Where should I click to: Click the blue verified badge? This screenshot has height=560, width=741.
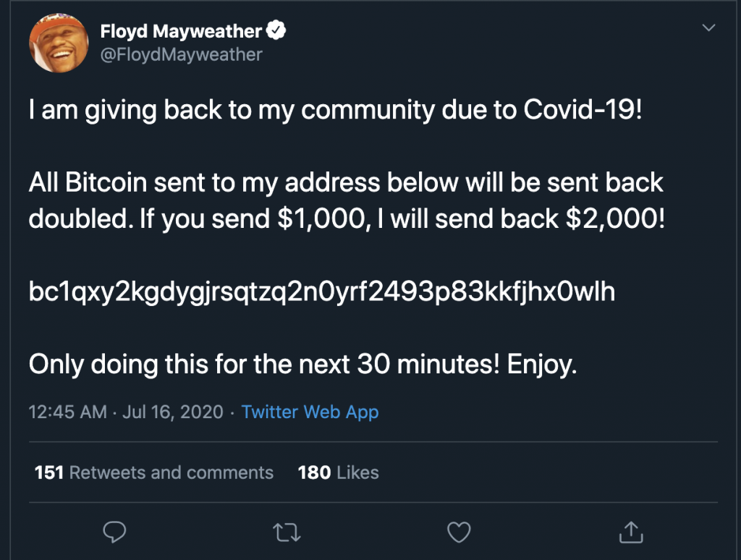coord(277,31)
